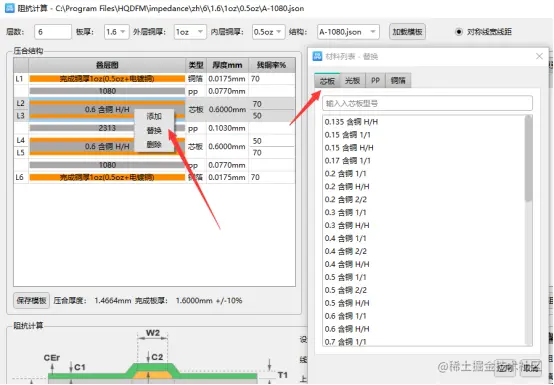This screenshot has height=385, width=554.
Task: Select 0.2 含铜 1/1 in material list
Action: [346, 174]
